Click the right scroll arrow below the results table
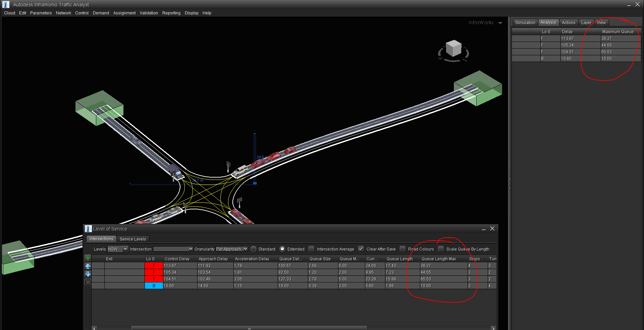 coord(493,328)
